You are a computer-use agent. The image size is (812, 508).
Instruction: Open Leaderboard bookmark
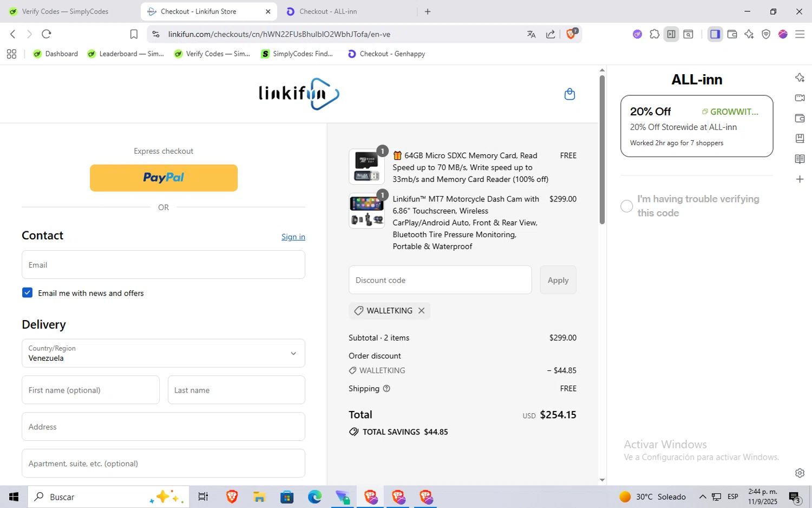pyautogui.click(x=126, y=54)
